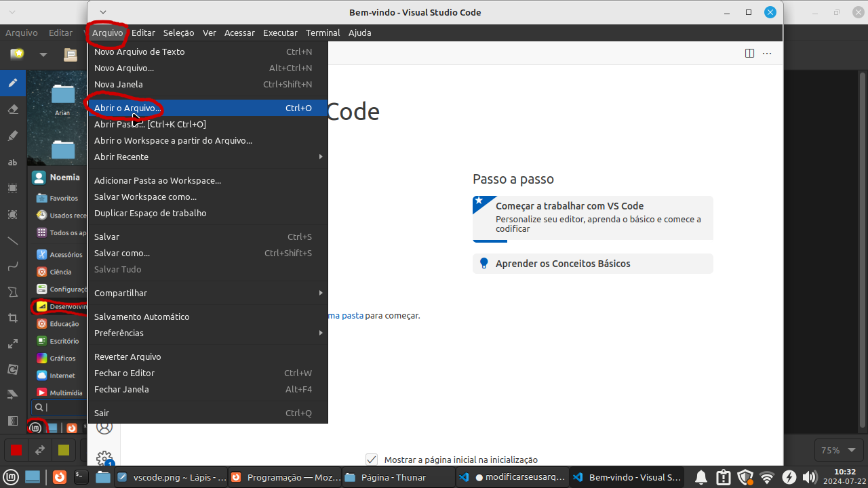This screenshot has width=868, height=488.
Task: Click 'Duplicar Espaço de trabalho' menu entry
Action: tap(208, 213)
